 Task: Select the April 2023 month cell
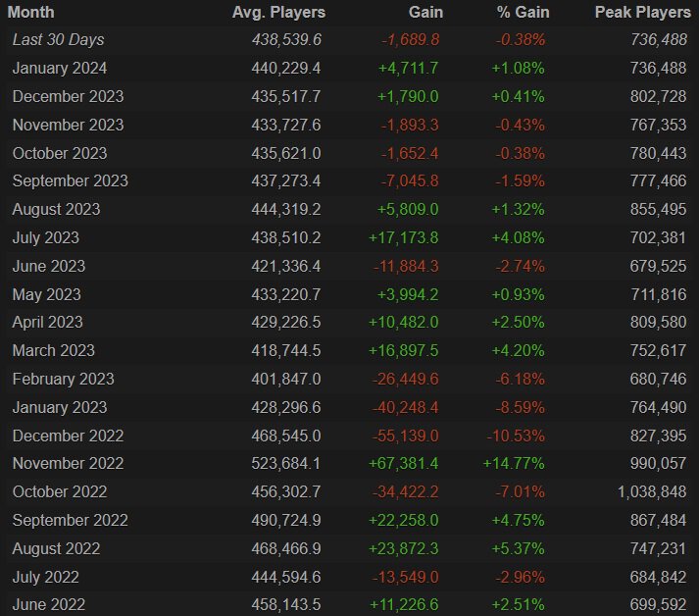pyautogui.click(x=48, y=323)
